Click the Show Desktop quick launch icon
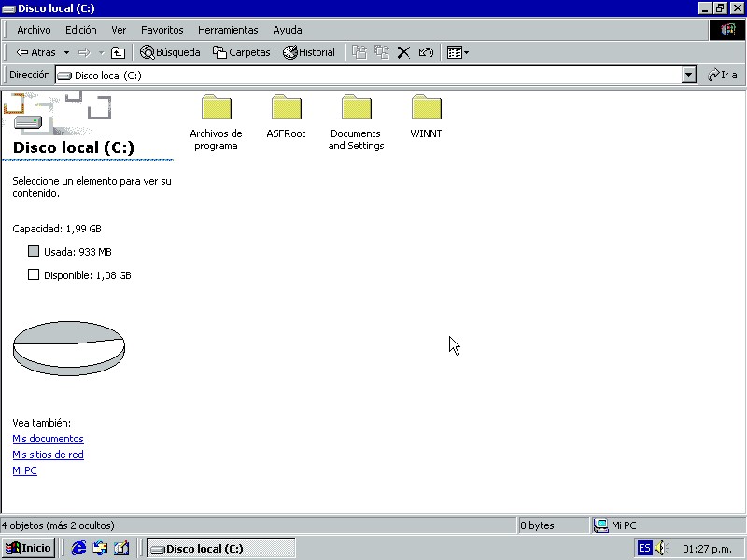This screenshot has width=747, height=560. pos(121,548)
